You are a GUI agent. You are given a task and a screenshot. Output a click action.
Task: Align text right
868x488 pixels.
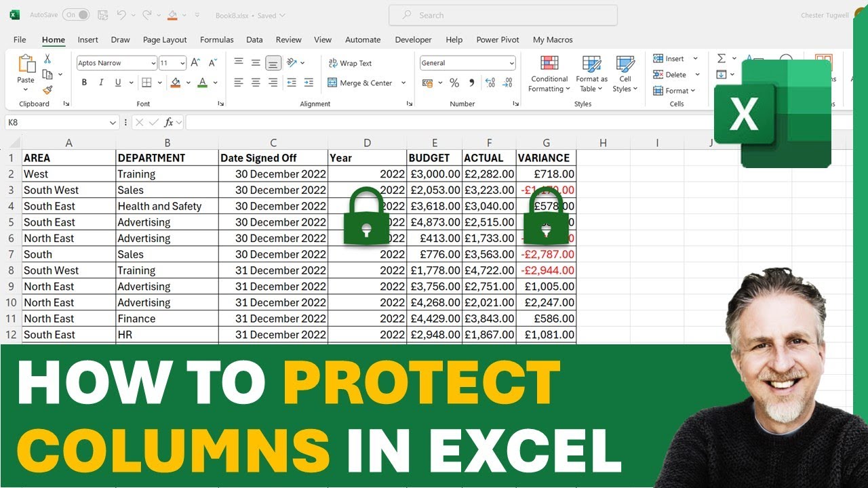point(273,83)
